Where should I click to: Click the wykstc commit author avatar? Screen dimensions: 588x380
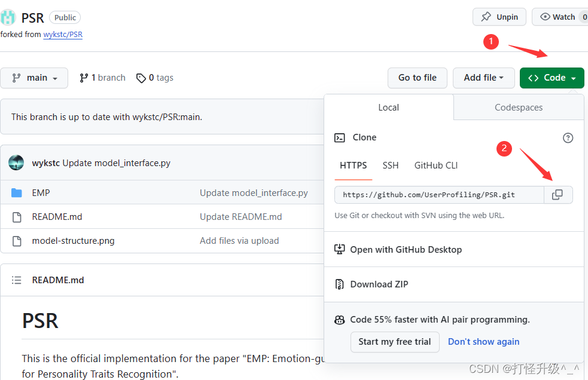coord(17,163)
